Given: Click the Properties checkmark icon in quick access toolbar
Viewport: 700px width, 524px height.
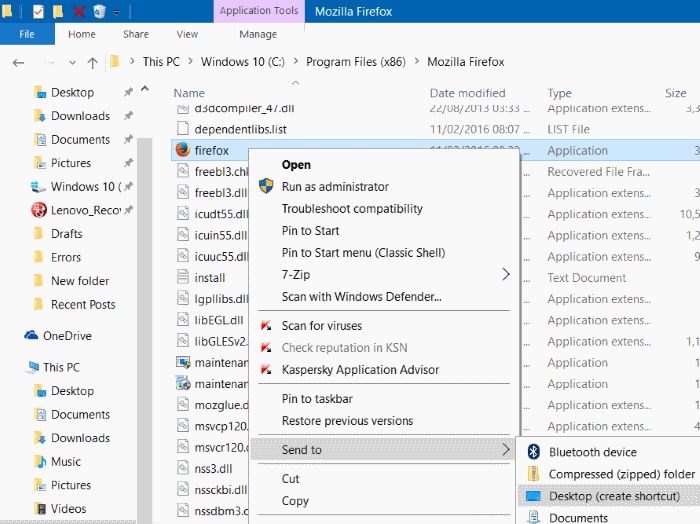Looking at the screenshot, I should click(38, 11).
